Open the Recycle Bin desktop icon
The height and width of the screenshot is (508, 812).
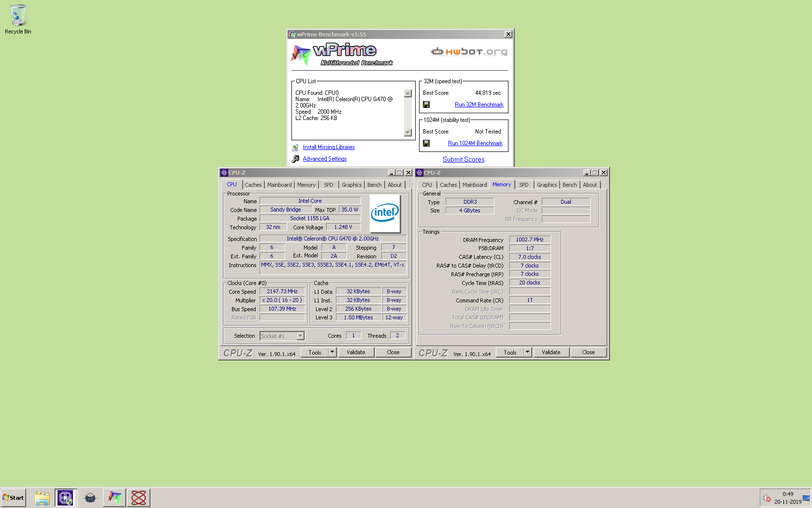(18, 19)
